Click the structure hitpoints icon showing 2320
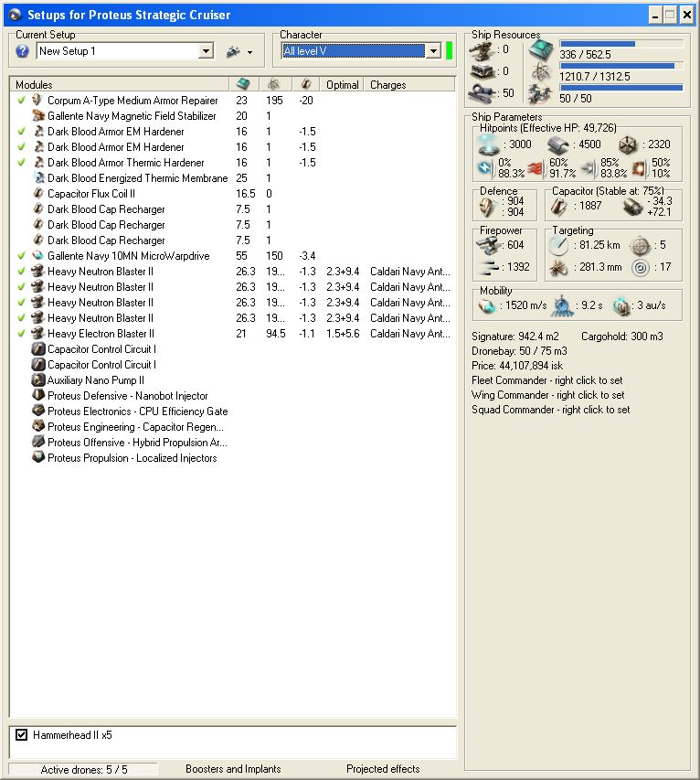 [628, 144]
